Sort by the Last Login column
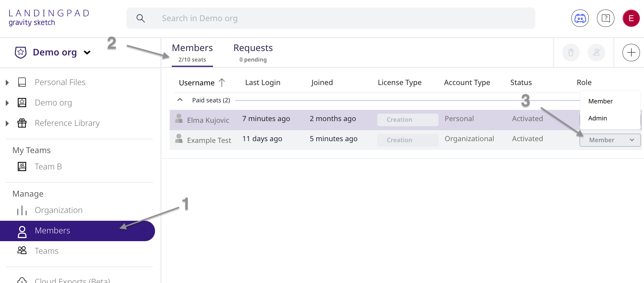Image resolution: width=644 pixels, height=283 pixels. 263,82
